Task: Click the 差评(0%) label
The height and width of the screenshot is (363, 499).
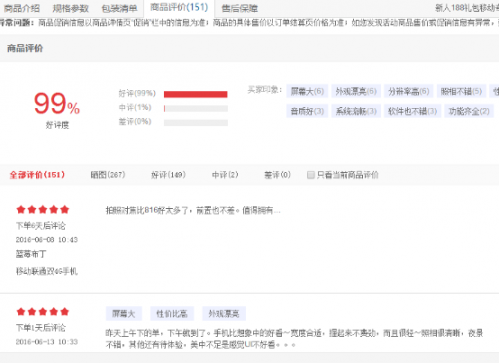Action: tap(135, 121)
